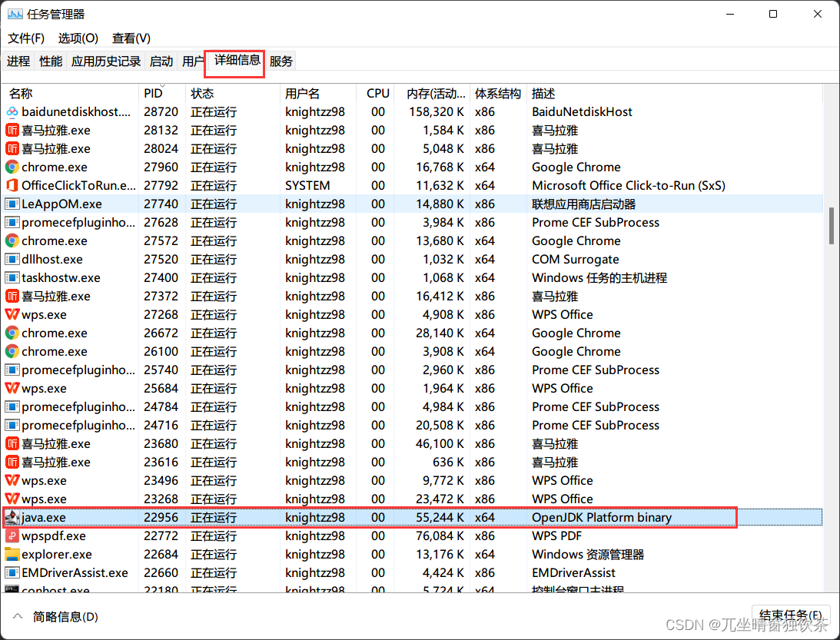Click the 喜马拉雅 icon with PID 23616
This screenshot has width=840, height=640.
12,463
